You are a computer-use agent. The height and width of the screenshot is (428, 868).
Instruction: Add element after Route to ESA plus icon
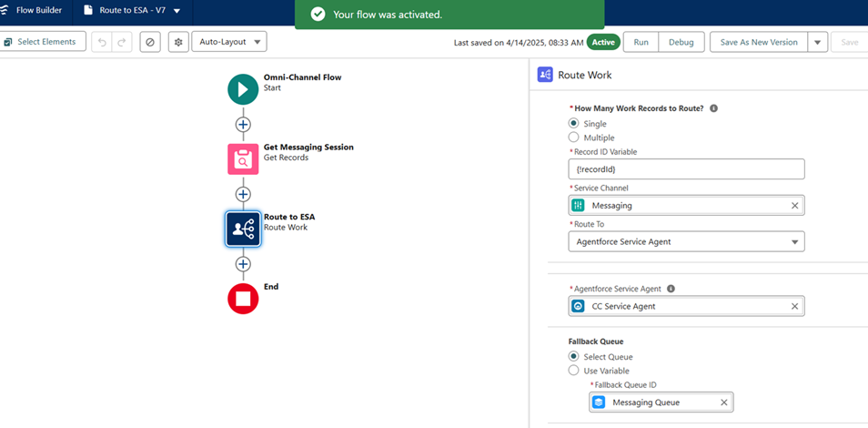[243, 264]
